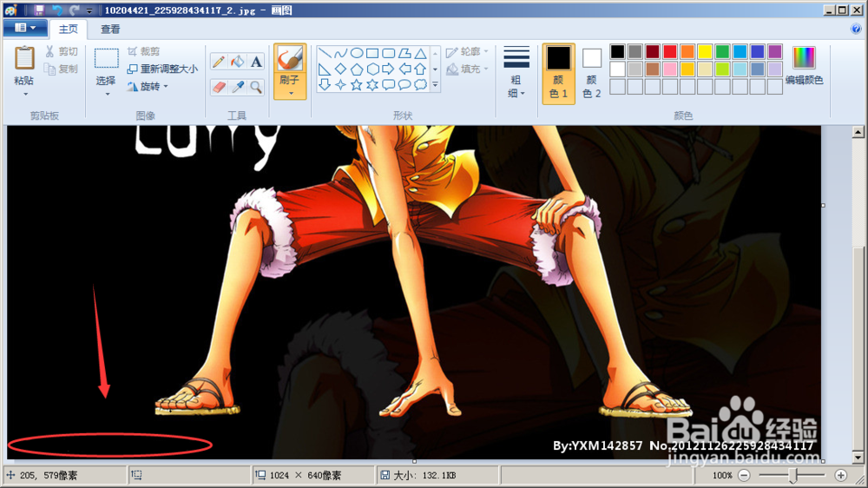Activate Color 2 (颜色 2) selector
Screen dimensions: 868x488
[592, 73]
